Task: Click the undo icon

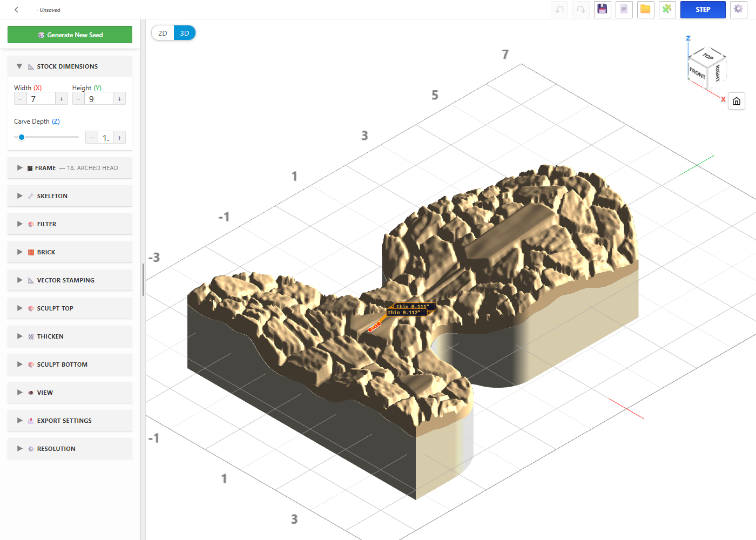Action: tap(559, 10)
